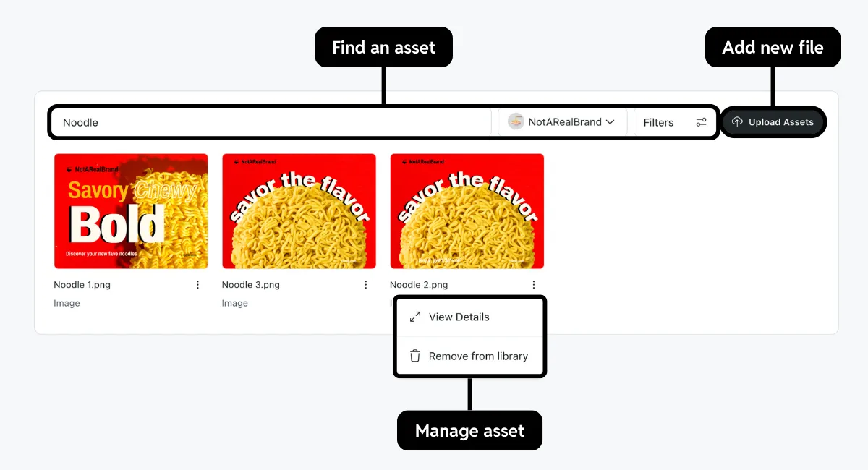Select the Noodle 3.png thumbnail

pyautogui.click(x=299, y=210)
